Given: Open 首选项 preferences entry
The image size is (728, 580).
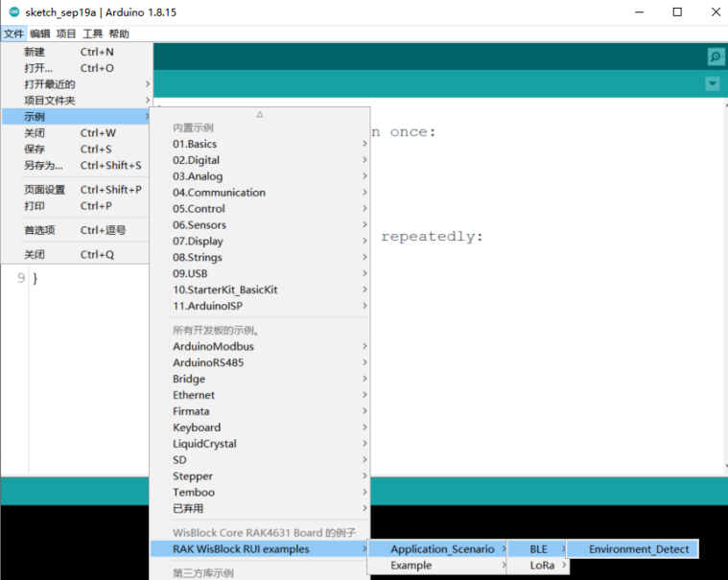Looking at the screenshot, I should pyautogui.click(x=77, y=230).
